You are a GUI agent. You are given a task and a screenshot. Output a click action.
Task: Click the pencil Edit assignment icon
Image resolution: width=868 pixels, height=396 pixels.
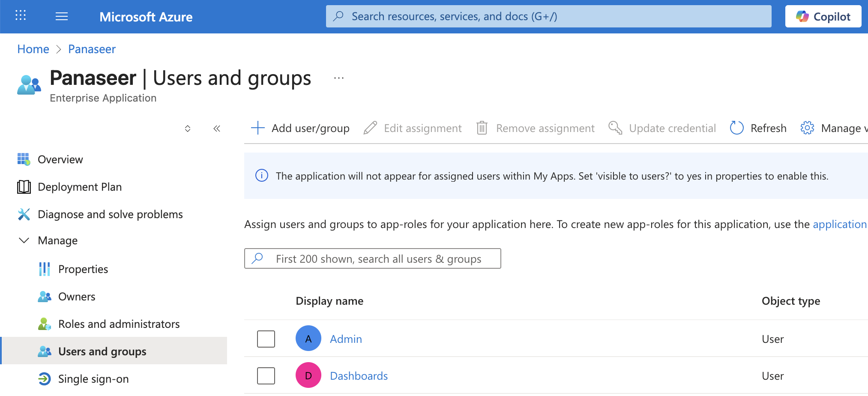370,128
